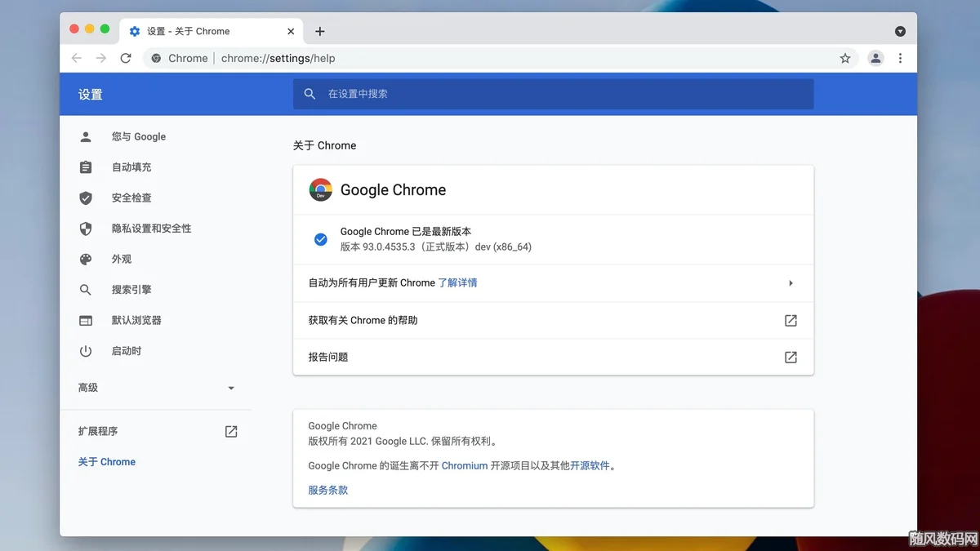Image resolution: width=980 pixels, height=551 pixels.
Task: Click the 报告问题 row
Action: coord(553,357)
